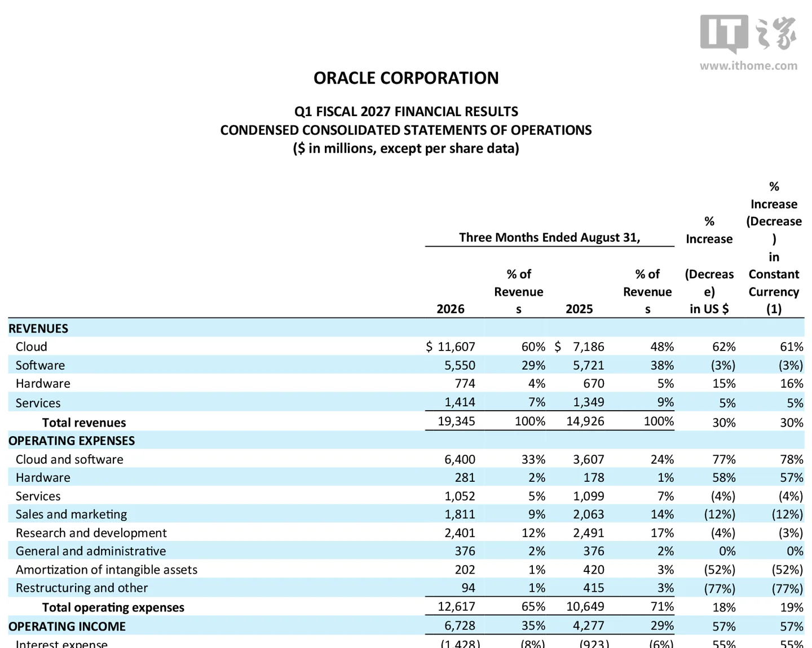Click the Software value "5,550"
812x648 pixels.
tap(460, 365)
